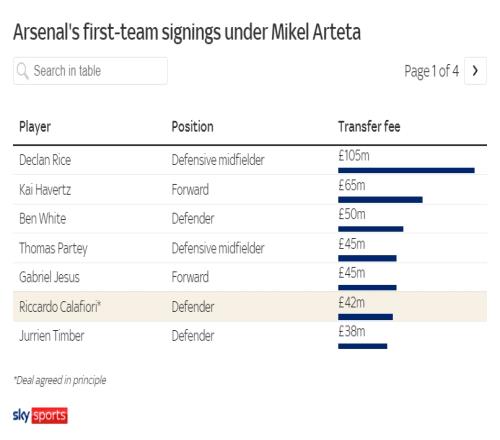
Task: Sort by Transfer fee column header
Action: pos(369,127)
